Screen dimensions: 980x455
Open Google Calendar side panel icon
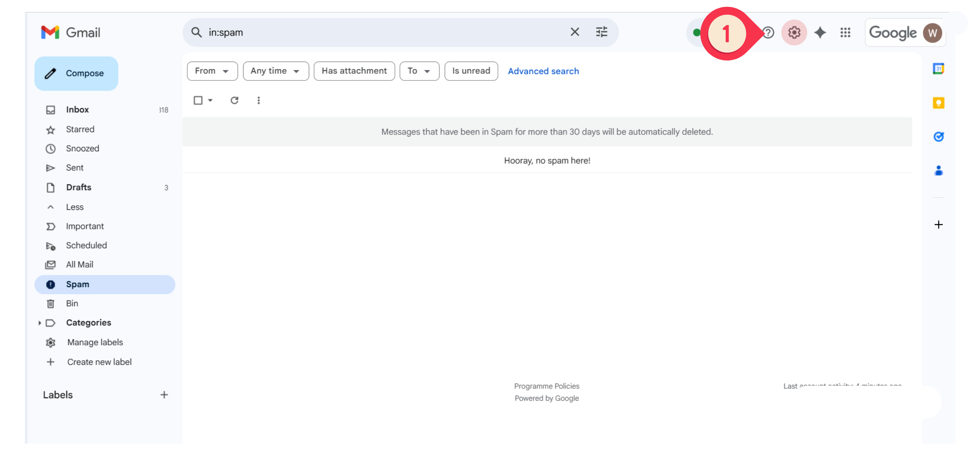[x=938, y=68]
